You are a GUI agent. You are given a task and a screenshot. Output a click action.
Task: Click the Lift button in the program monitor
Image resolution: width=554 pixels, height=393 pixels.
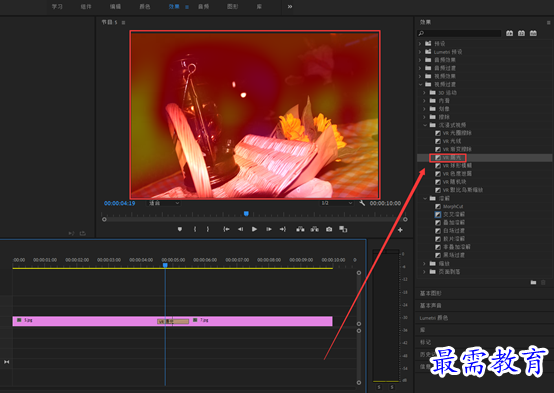coord(300,229)
